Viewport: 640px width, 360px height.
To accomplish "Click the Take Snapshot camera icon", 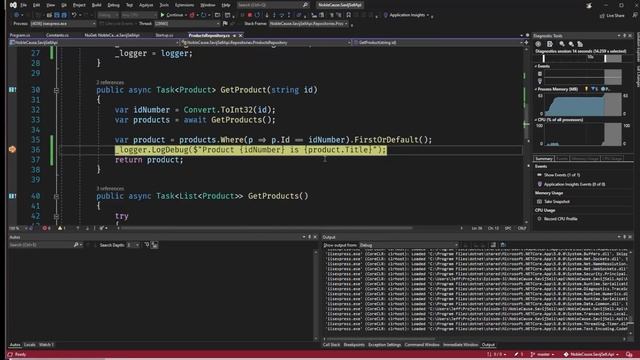I will (540, 202).
